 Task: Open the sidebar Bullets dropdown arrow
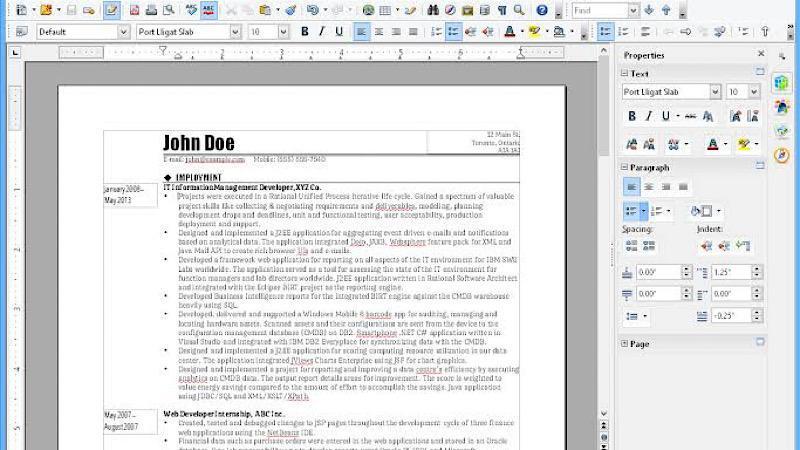point(643,211)
